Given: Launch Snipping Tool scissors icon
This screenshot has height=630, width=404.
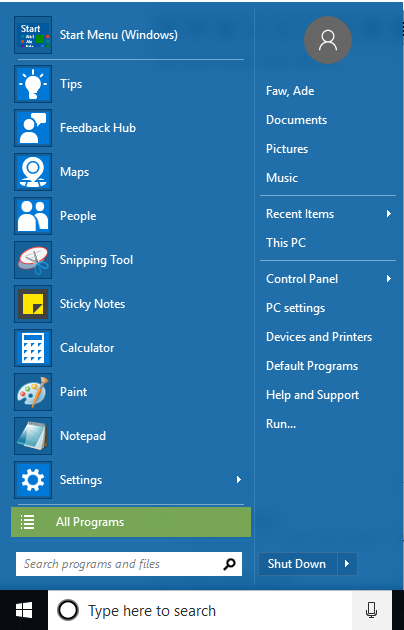Looking at the screenshot, I should (33, 260).
